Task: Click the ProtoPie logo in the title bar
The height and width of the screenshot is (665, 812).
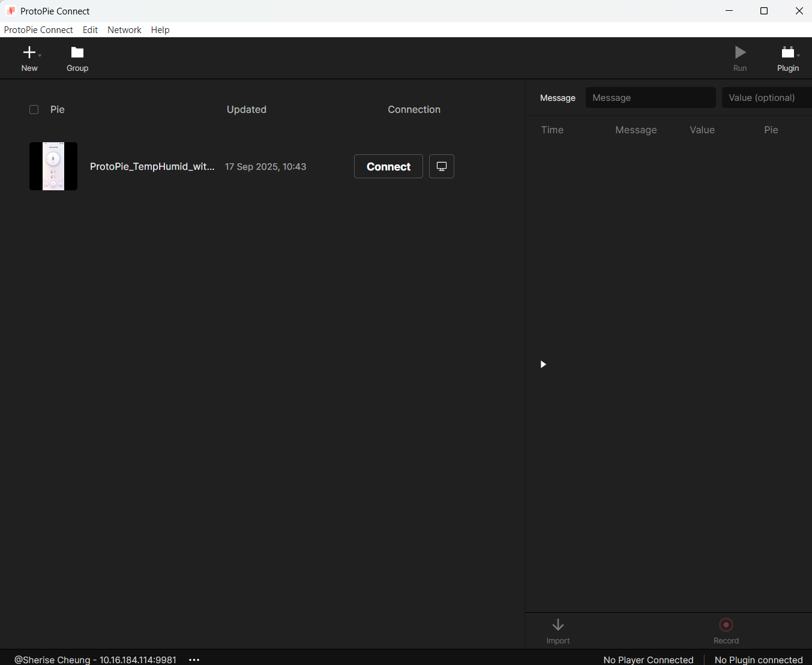Action: (x=10, y=10)
